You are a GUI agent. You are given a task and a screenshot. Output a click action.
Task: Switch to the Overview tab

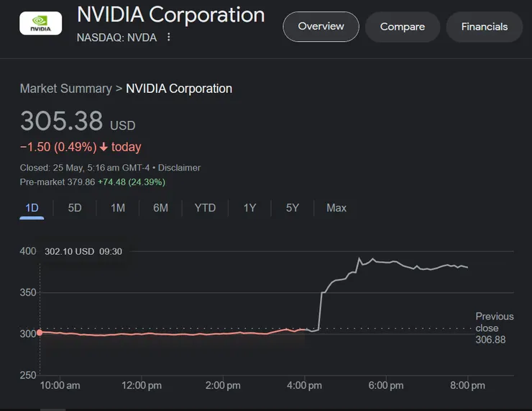(x=321, y=27)
